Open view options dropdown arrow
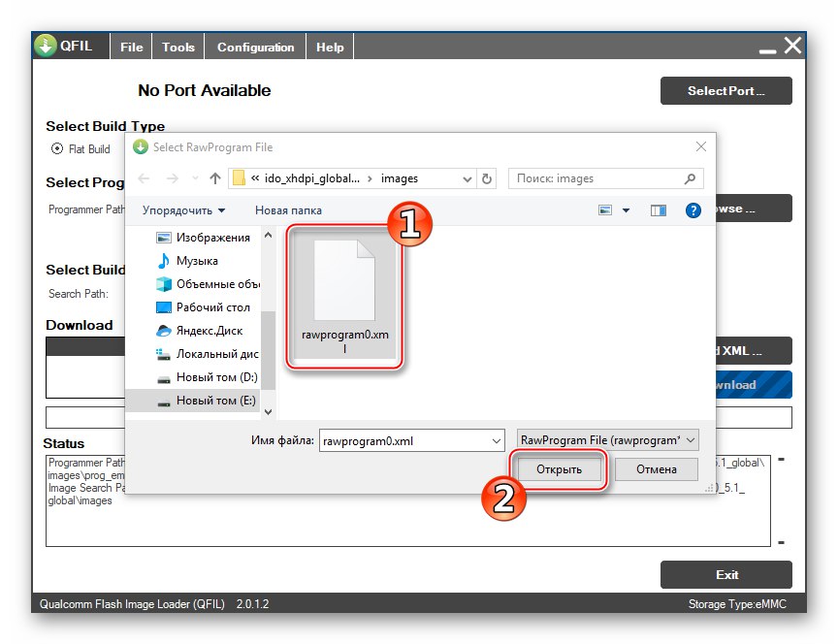Image resolution: width=838 pixels, height=644 pixels. coord(626,210)
